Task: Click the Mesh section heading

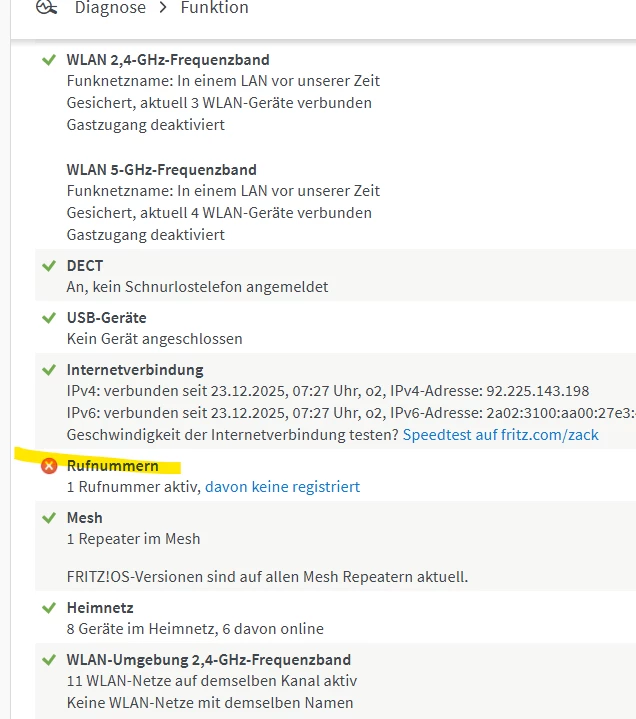Action: pos(85,518)
